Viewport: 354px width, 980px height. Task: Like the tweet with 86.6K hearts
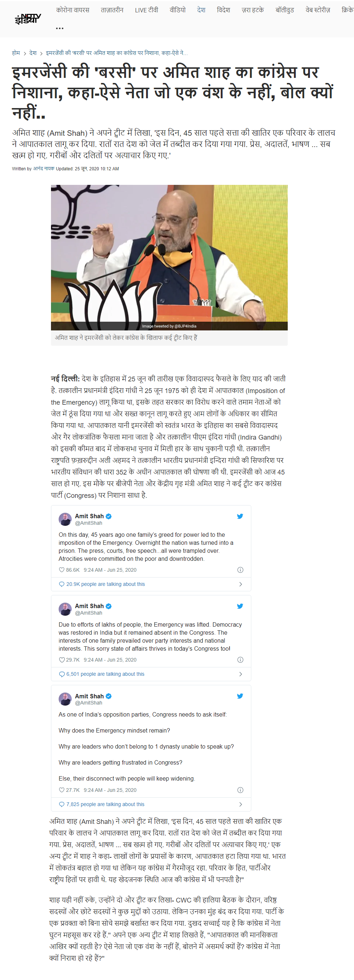[x=62, y=570]
